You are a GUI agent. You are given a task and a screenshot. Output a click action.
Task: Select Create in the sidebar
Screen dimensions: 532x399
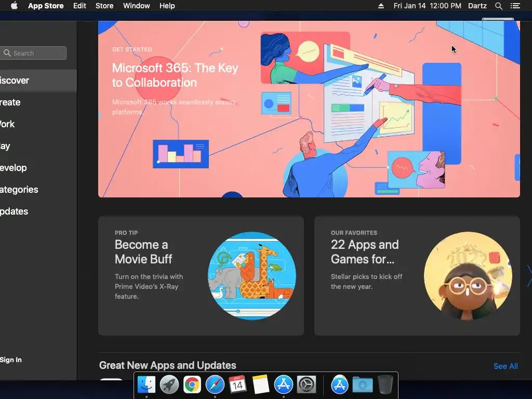38,102
